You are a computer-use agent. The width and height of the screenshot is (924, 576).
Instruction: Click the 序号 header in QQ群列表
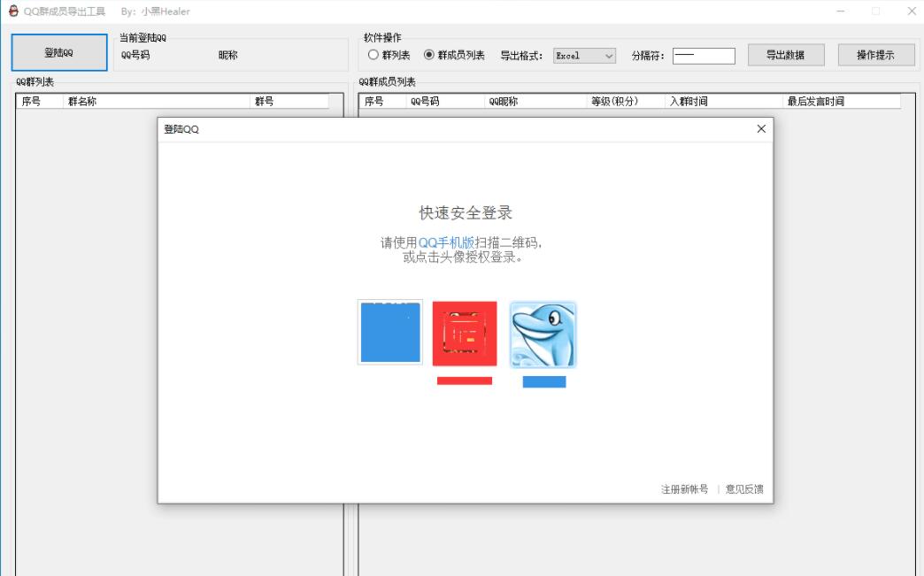click(40, 101)
